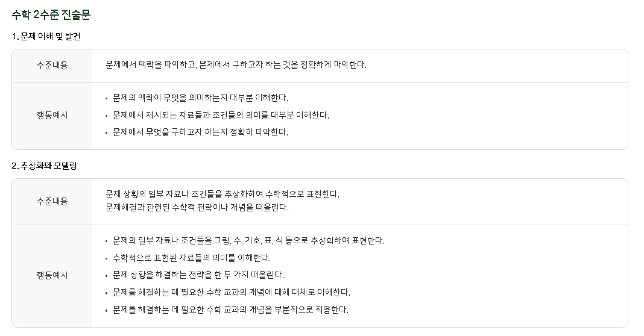Click bullet 문제에서 무엇을 구하고자 하는지 정확히 파악한다
This screenshot has height=336, width=644.
coord(200,132)
